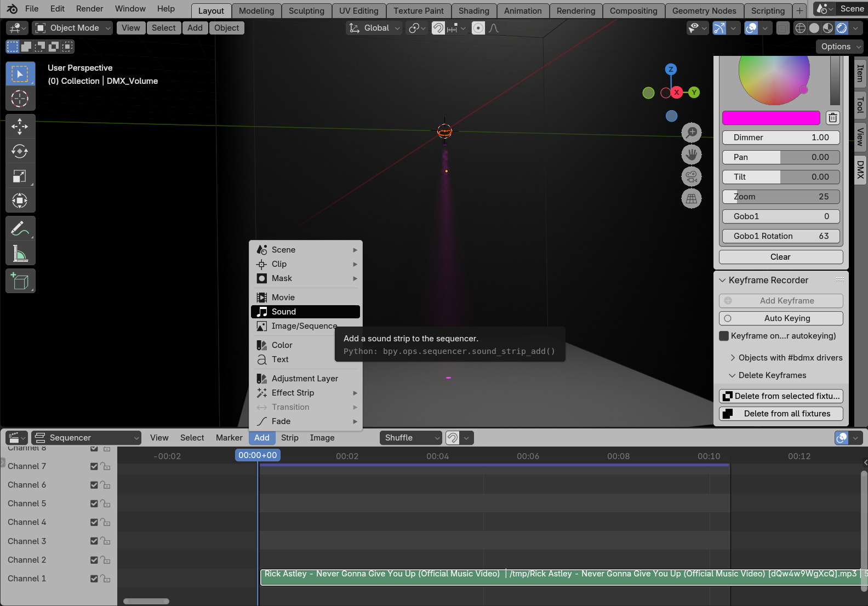This screenshot has width=868, height=606.
Task: Open the Shuffle overlap mode dropdown
Action: [x=410, y=438]
